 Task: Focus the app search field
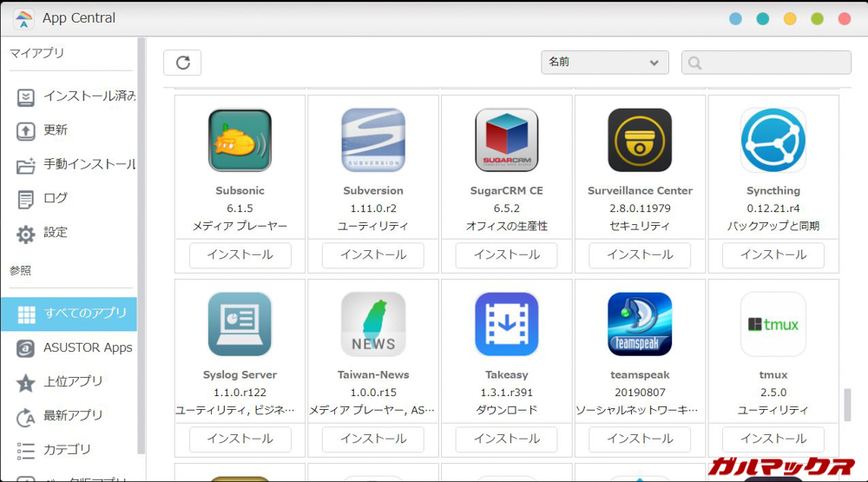coord(766,63)
